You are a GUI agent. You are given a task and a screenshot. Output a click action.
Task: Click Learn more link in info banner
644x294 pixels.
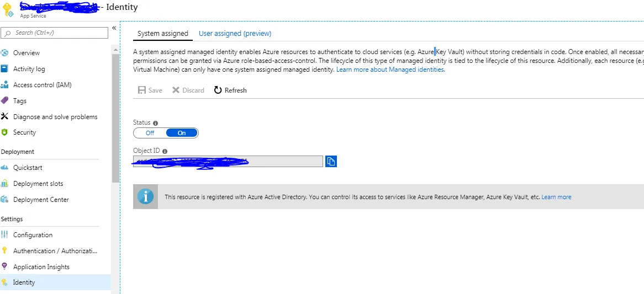[x=556, y=197]
